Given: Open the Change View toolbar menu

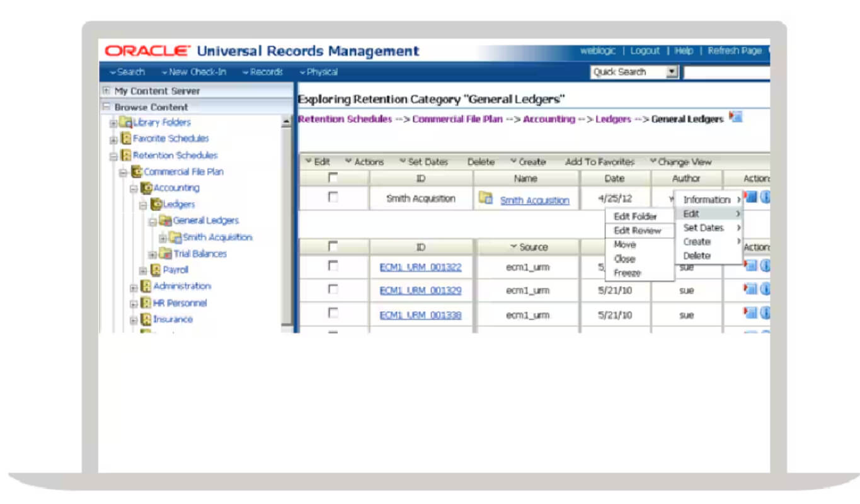Looking at the screenshot, I should click(680, 162).
